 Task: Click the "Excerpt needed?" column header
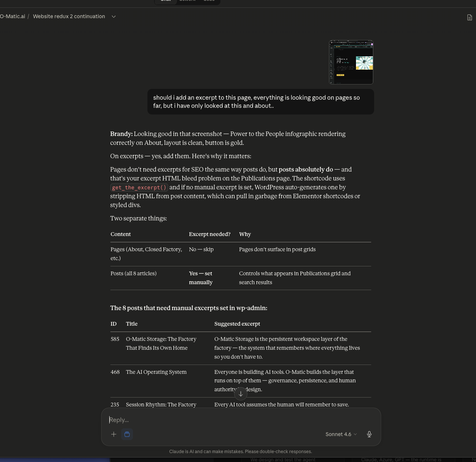tap(210, 234)
